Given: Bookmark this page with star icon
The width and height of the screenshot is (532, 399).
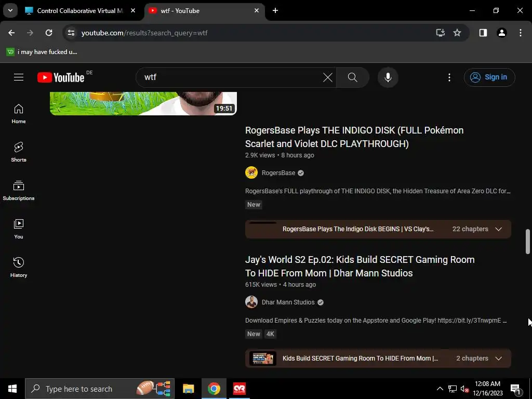Looking at the screenshot, I should [457, 33].
